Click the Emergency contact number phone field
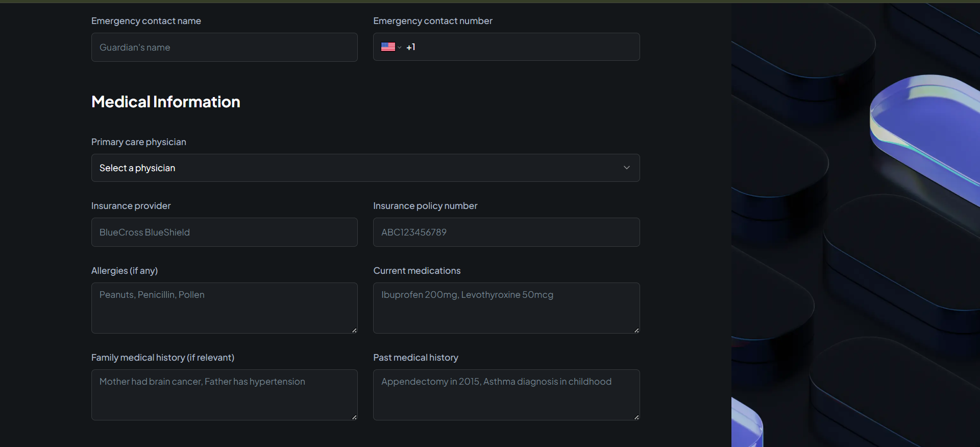The width and height of the screenshot is (980, 447). coord(506,47)
